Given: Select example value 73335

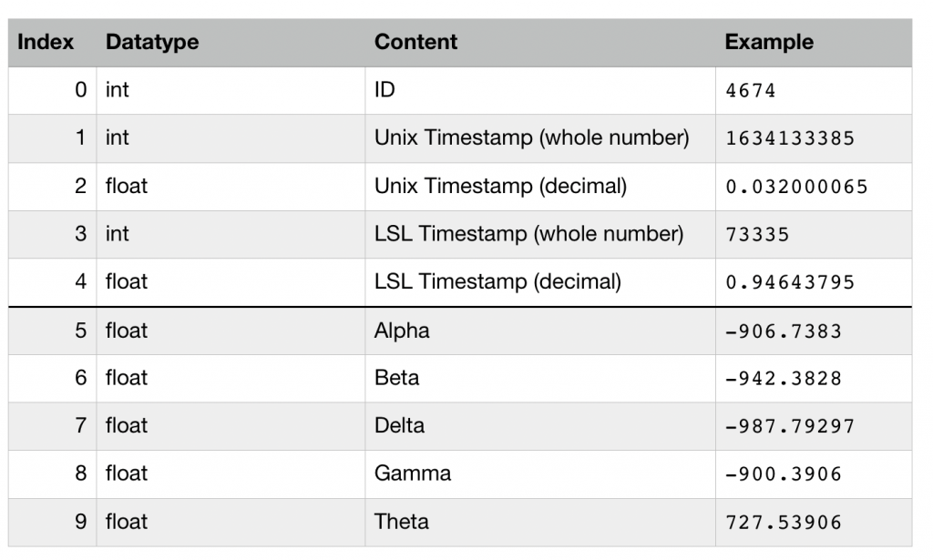Looking at the screenshot, I should tap(757, 234).
